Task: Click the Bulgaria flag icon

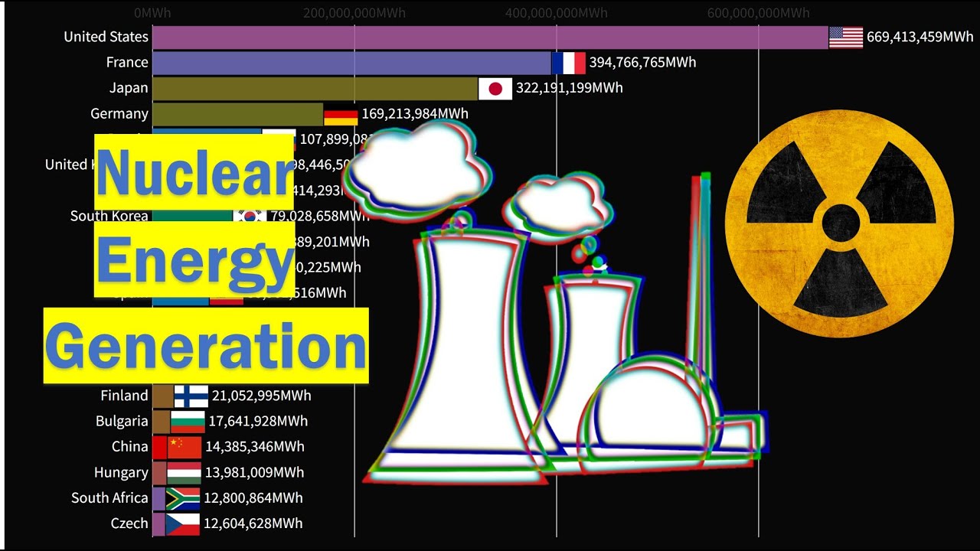Action: coord(188,422)
